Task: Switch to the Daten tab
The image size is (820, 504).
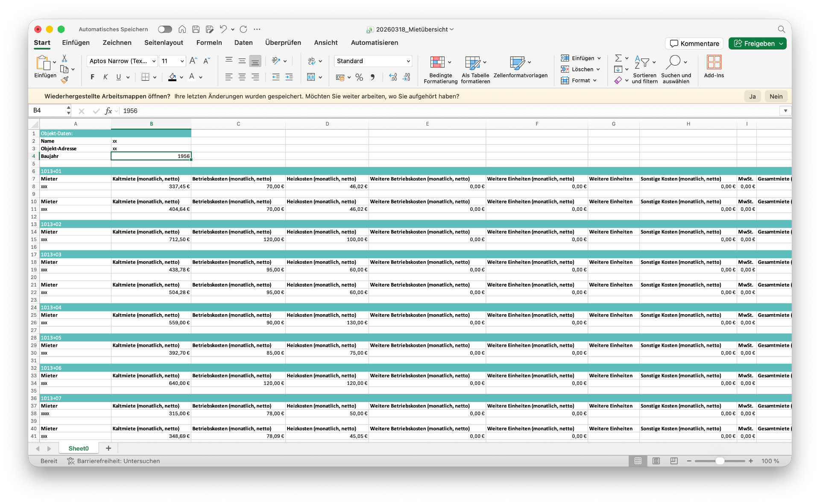Action: click(243, 43)
